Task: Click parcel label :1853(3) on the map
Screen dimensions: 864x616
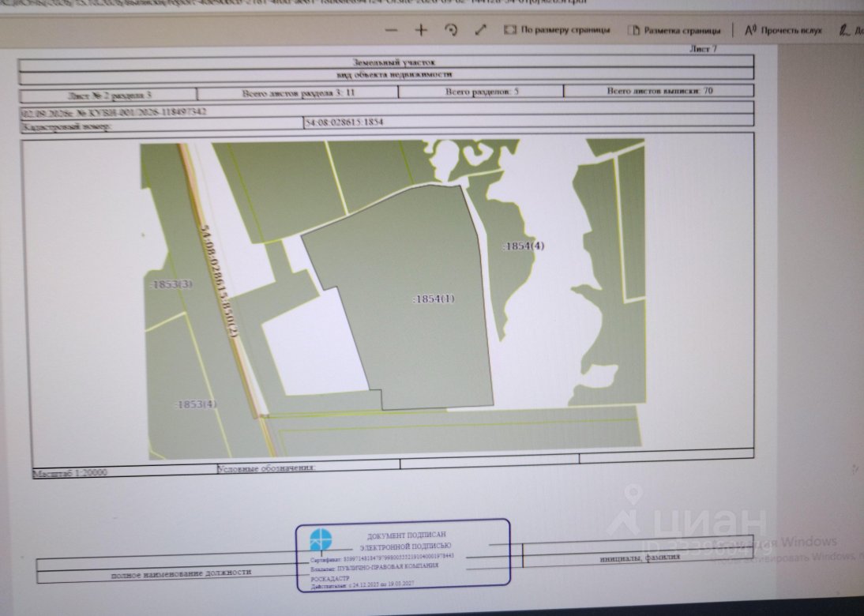Action: point(171,284)
